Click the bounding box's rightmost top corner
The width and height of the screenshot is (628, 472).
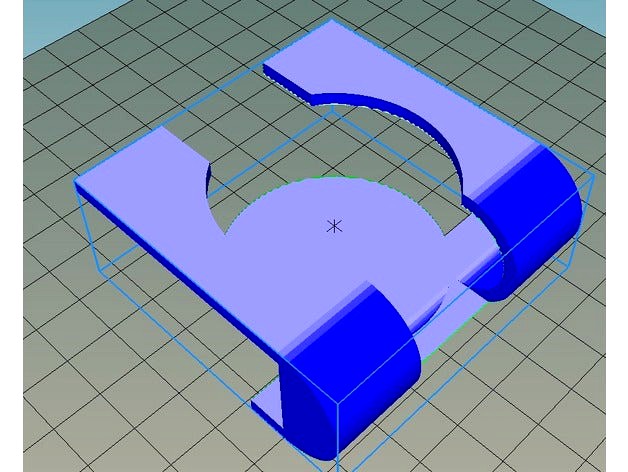594,177
